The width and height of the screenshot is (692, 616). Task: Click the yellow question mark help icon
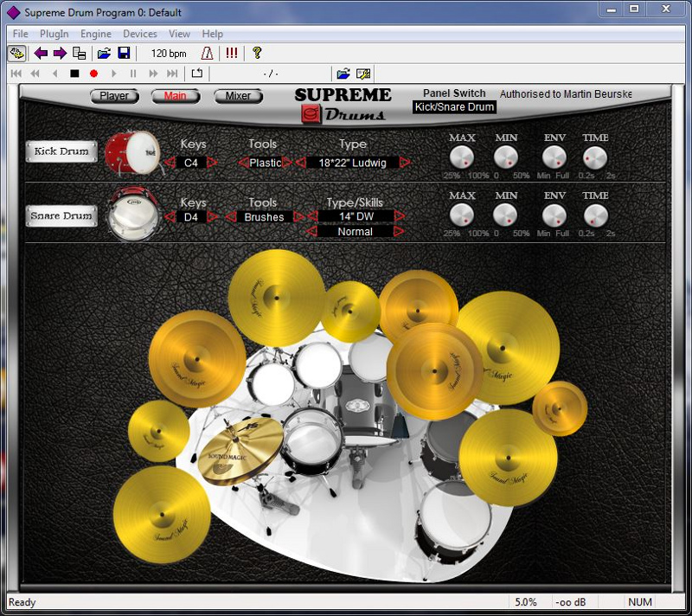click(x=257, y=54)
